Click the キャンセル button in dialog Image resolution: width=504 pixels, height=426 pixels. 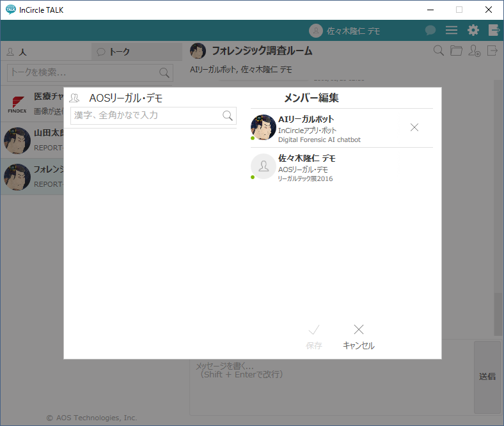[x=358, y=337]
